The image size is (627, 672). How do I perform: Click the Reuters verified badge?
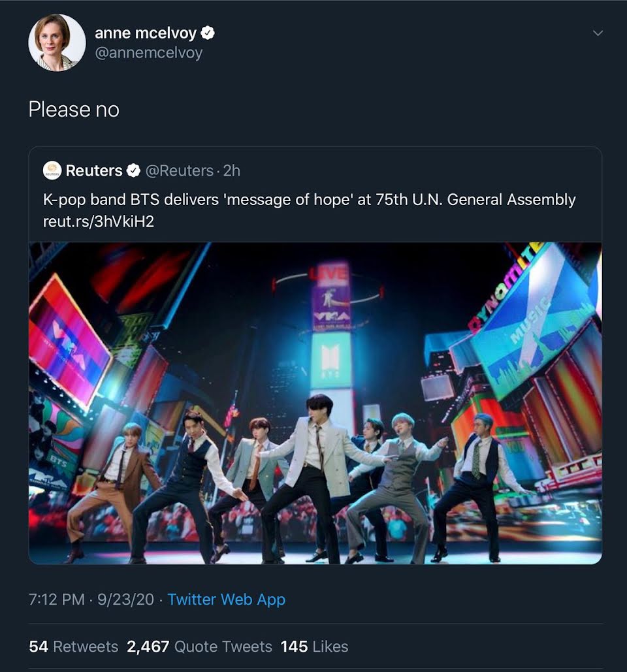[x=133, y=171]
